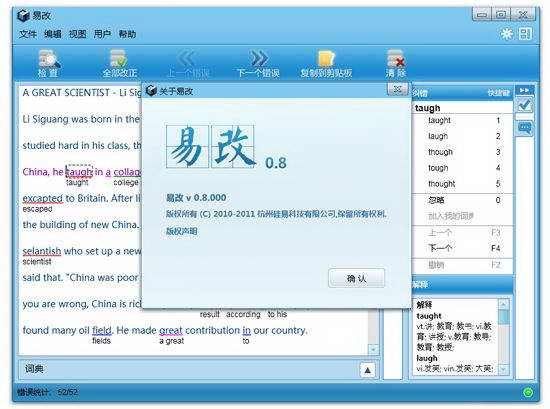
Task: Click the speech bubble icon in right sidebar
Action: (x=524, y=128)
